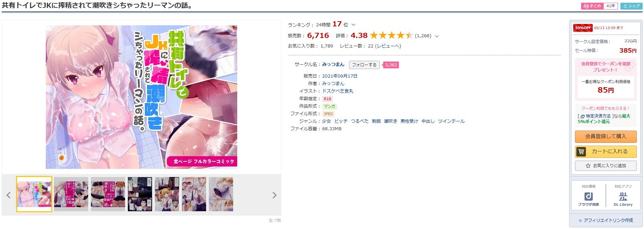
Task: Open the DL Library app icon
Action: 623,199
